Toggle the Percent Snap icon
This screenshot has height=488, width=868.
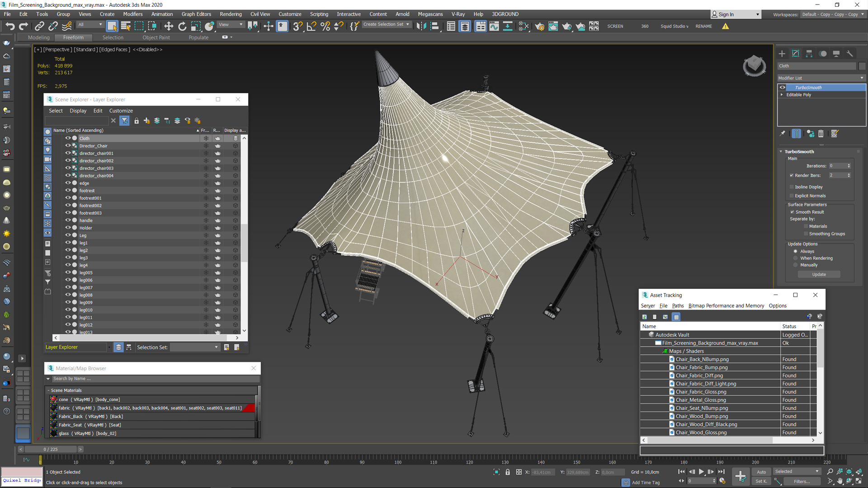pos(325,26)
